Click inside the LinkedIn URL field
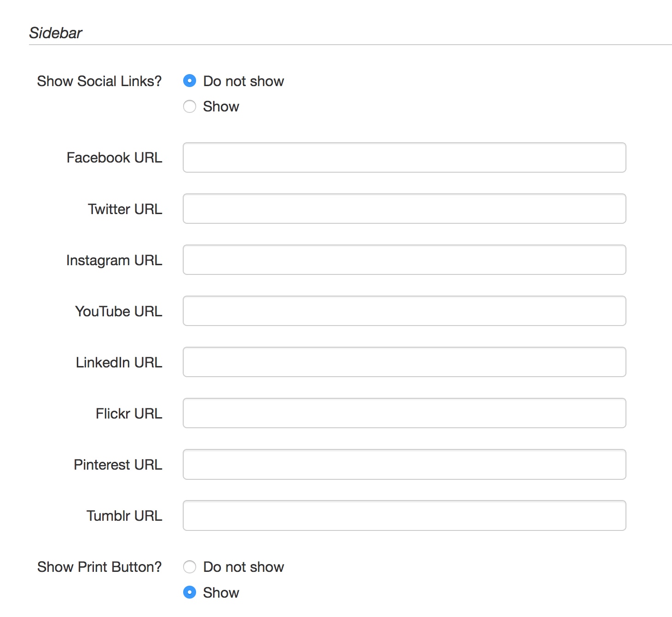Viewport: 672px width, 617px height. pos(404,362)
